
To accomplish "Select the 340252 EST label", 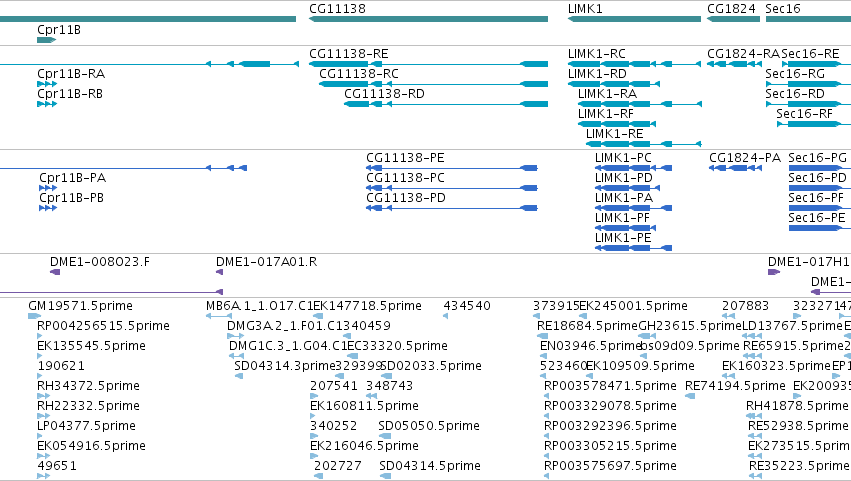I will click(x=334, y=426).
